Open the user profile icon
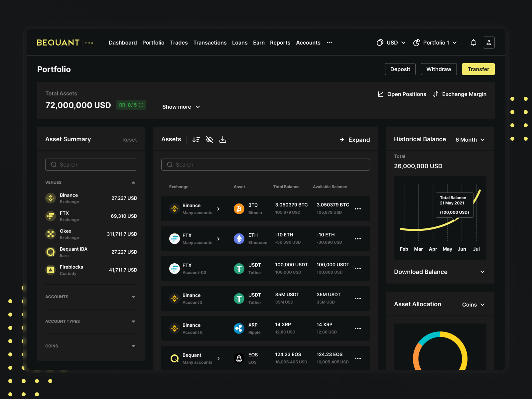 [x=489, y=43]
